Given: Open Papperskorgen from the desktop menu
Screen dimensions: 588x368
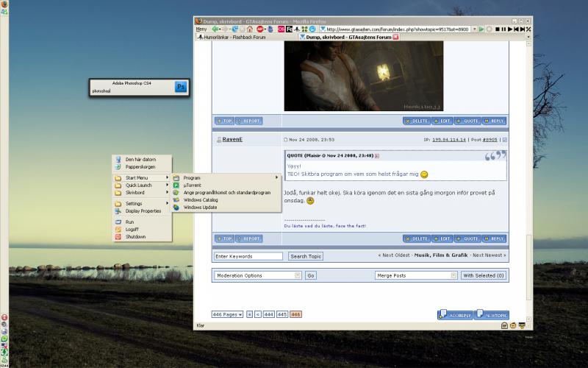Looking at the screenshot, I should (140, 166).
